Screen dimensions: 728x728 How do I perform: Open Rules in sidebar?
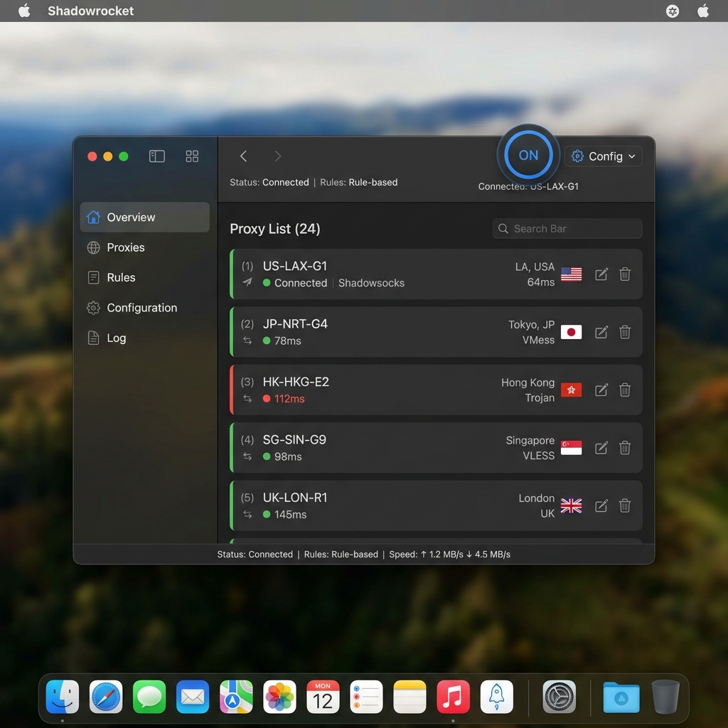(145, 278)
